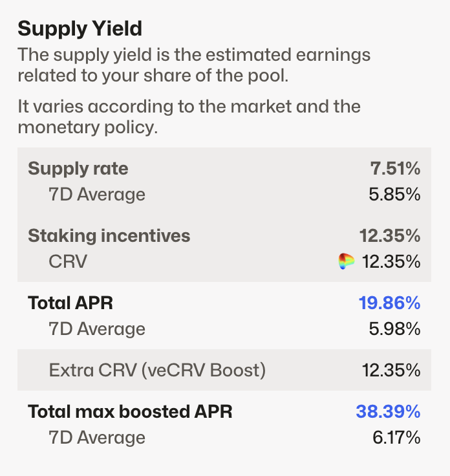Click the monetary policy description text
Viewport: 450px width, 476px height.
pos(189,116)
